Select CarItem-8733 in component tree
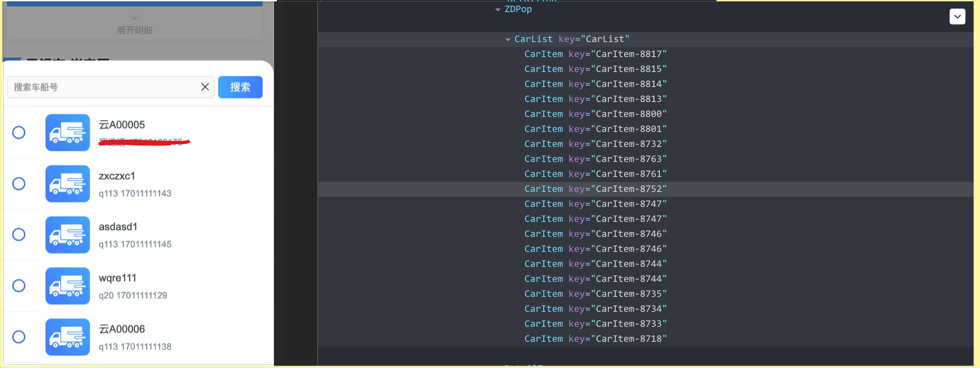 point(595,324)
